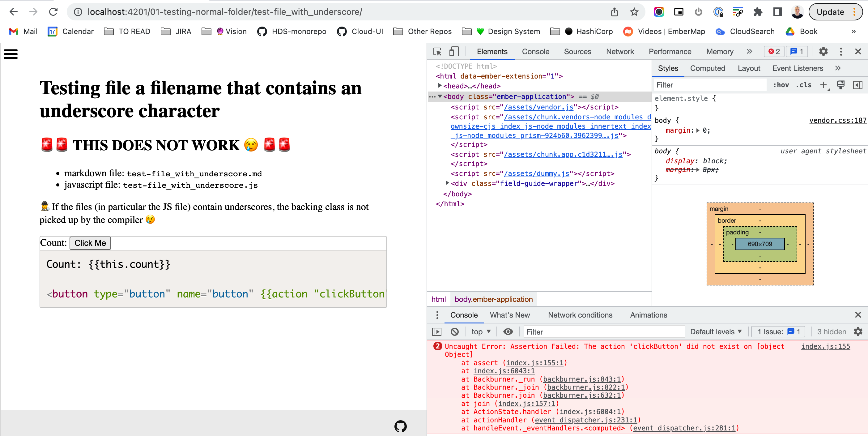Click the GitHub logo in page footer
This screenshot has height=436, width=868.
(400, 426)
